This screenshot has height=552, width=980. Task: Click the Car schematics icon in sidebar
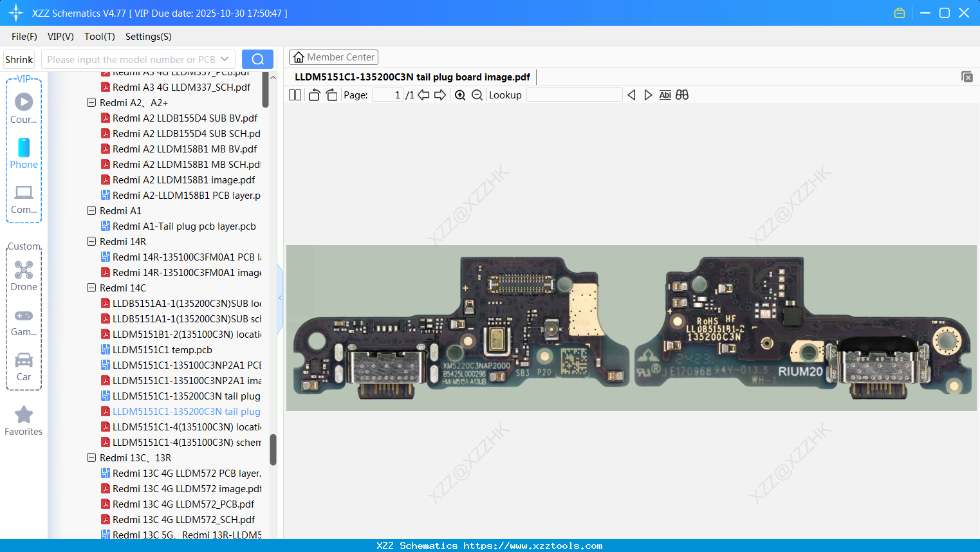pyautogui.click(x=23, y=360)
